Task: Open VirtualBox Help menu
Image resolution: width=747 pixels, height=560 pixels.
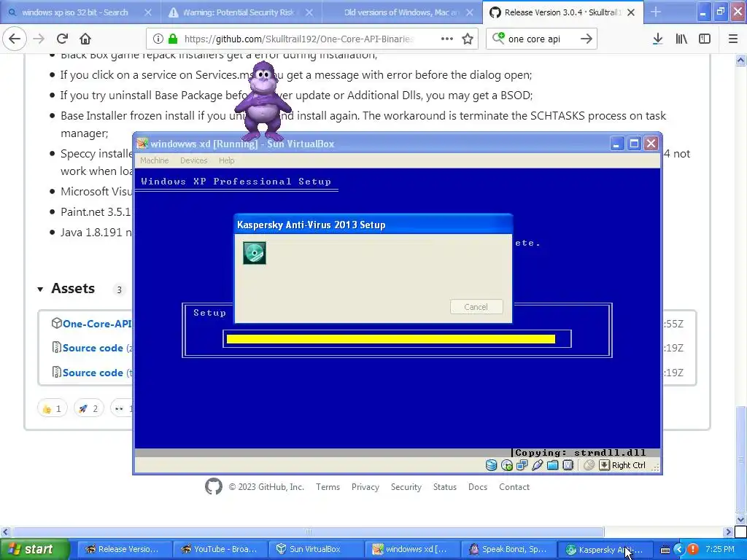Action: 226,160
